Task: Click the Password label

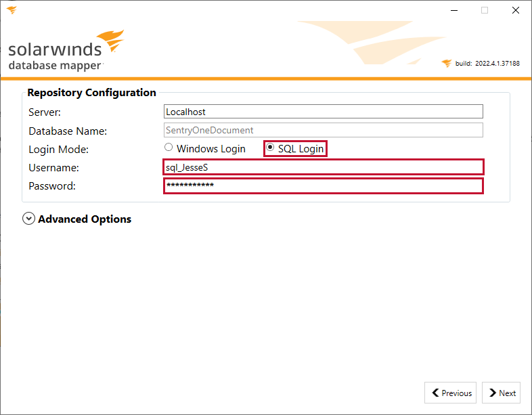Action: (52, 186)
